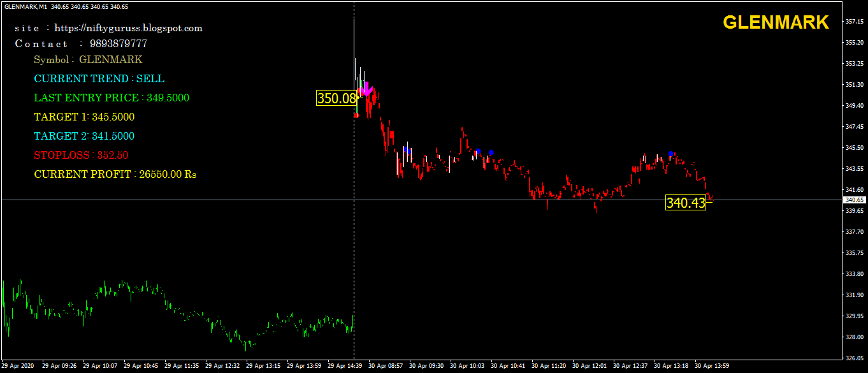Click '30 Apr 08:57' on time axis
Viewport: 868px width, 373px height.
[386, 367]
